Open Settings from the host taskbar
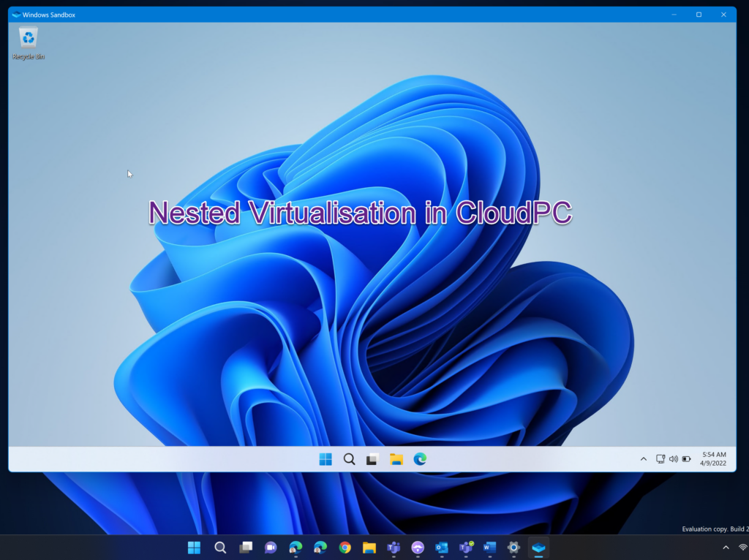Screen dimensions: 749x560 coord(515,547)
